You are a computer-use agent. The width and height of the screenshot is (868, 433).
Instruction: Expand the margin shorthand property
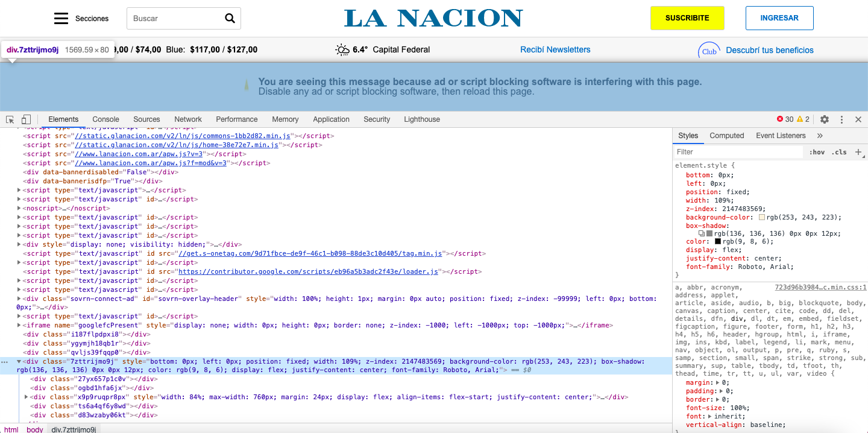[x=718, y=382]
